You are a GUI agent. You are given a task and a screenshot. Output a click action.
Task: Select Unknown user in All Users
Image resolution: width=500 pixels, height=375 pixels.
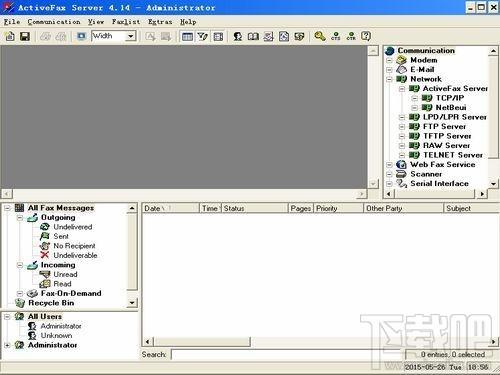click(x=56, y=336)
